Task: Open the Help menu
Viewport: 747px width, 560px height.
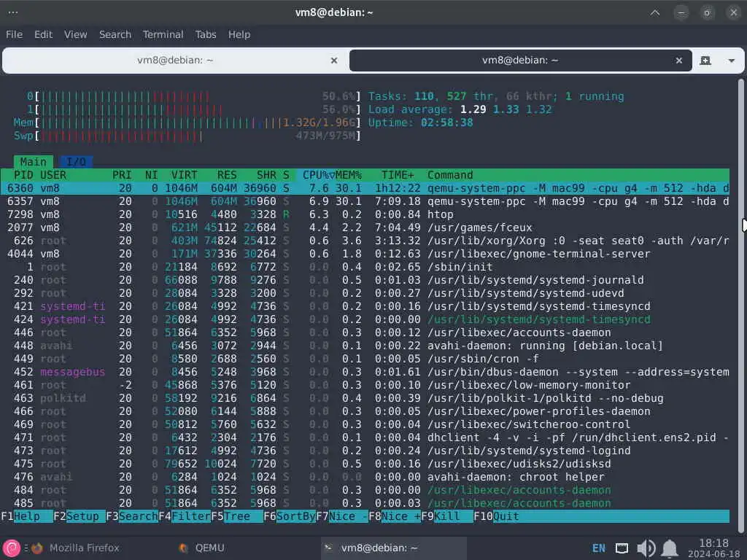Action: coord(239,34)
